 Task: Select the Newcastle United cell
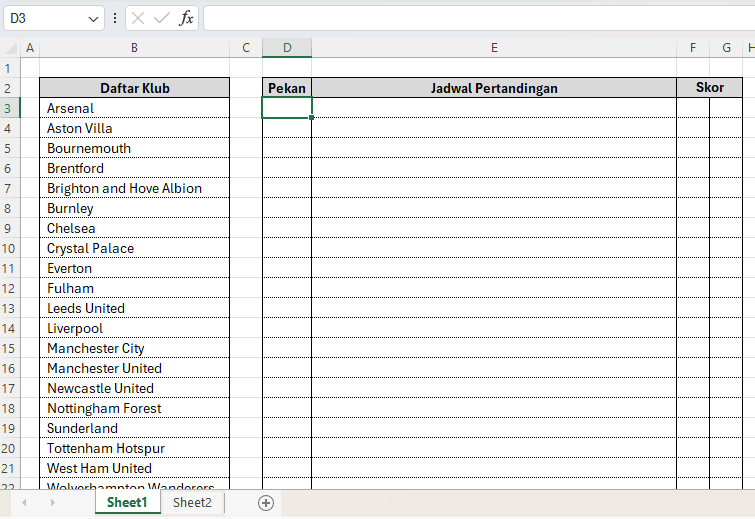(134, 388)
